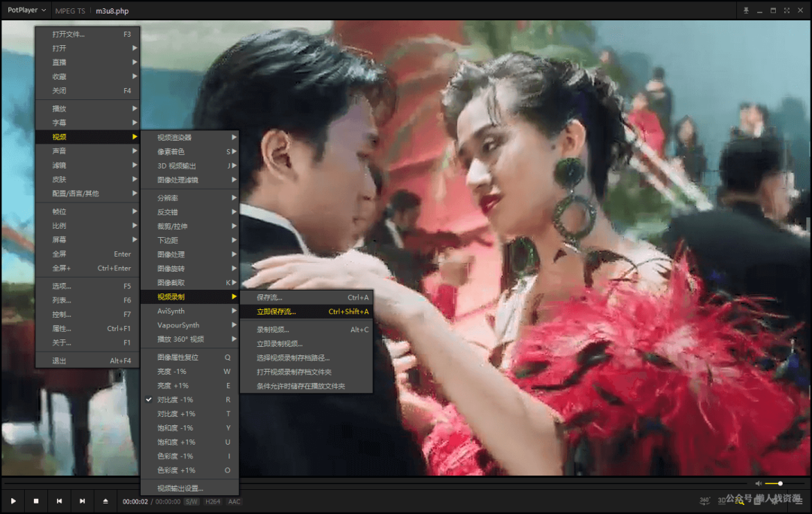Select 打开文件... menu entry

[87, 34]
